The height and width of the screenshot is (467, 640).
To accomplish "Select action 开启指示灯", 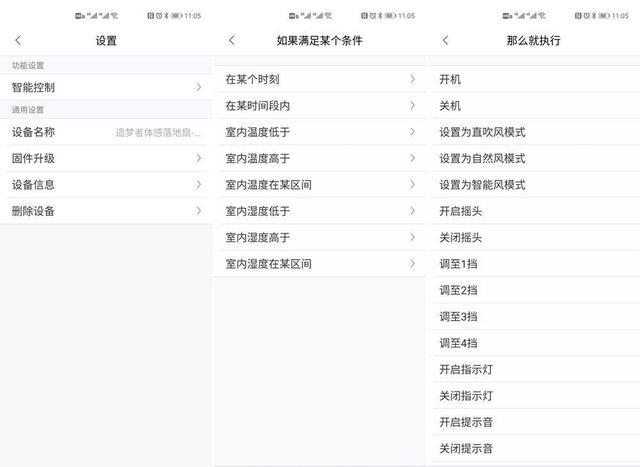I will click(536, 369).
